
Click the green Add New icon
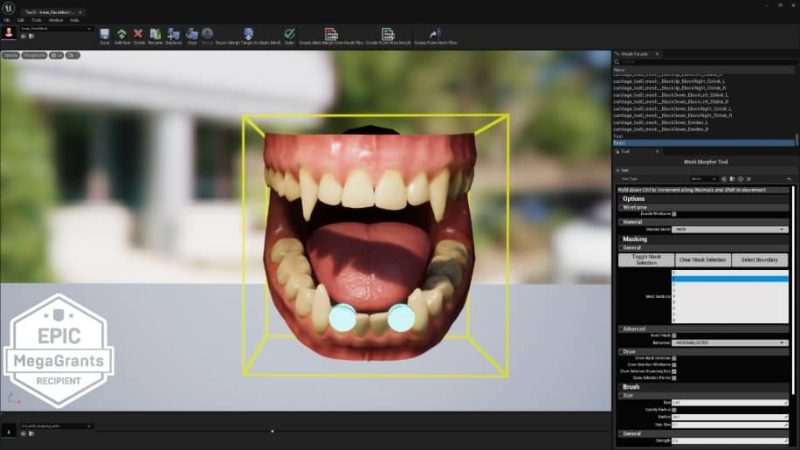tap(121, 34)
